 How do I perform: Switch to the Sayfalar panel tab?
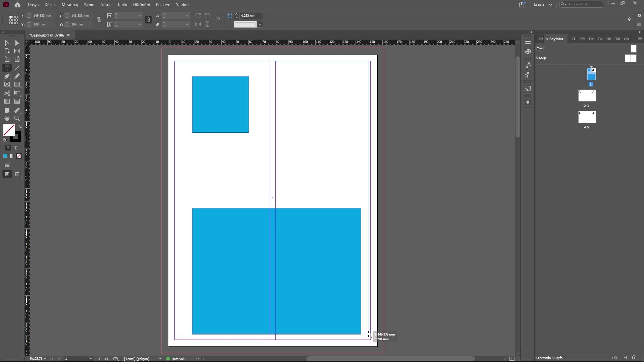click(x=556, y=39)
